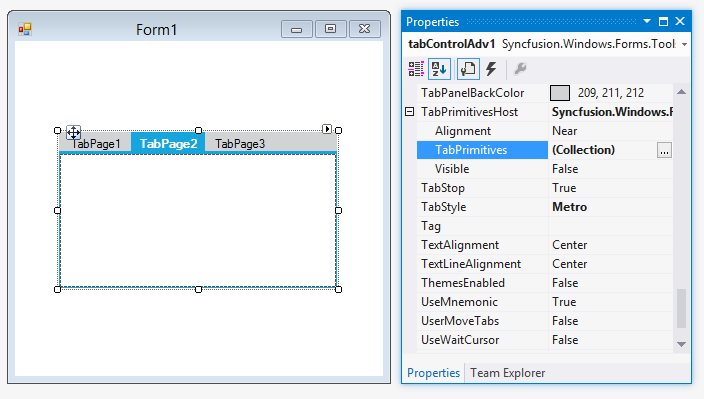The width and height of the screenshot is (704, 399).
Task: Select the Alphabetical sort icon
Action: click(439, 69)
